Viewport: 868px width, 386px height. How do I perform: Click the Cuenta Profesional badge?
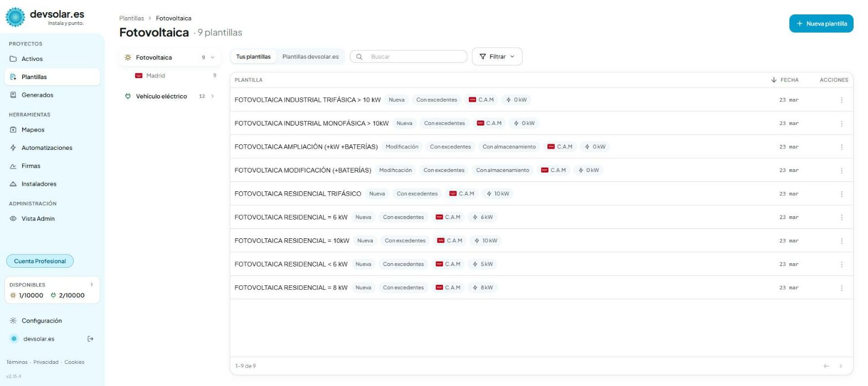point(40,261)
